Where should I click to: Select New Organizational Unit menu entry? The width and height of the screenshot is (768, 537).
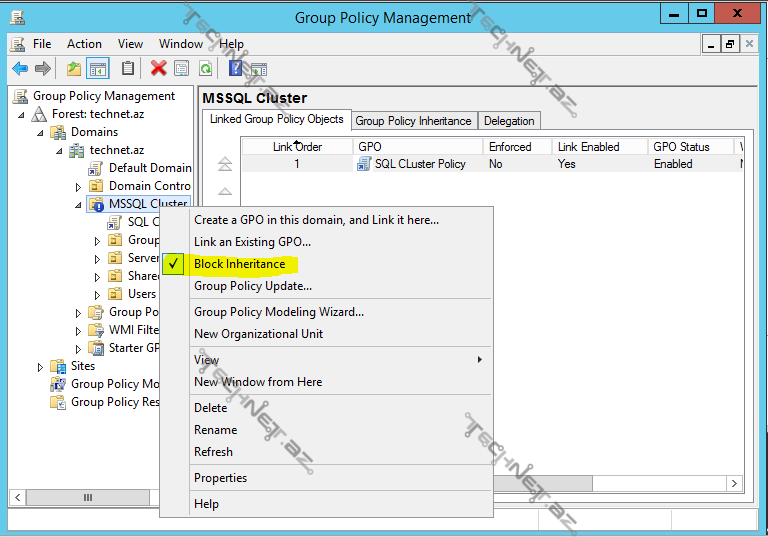pos(258,334)
